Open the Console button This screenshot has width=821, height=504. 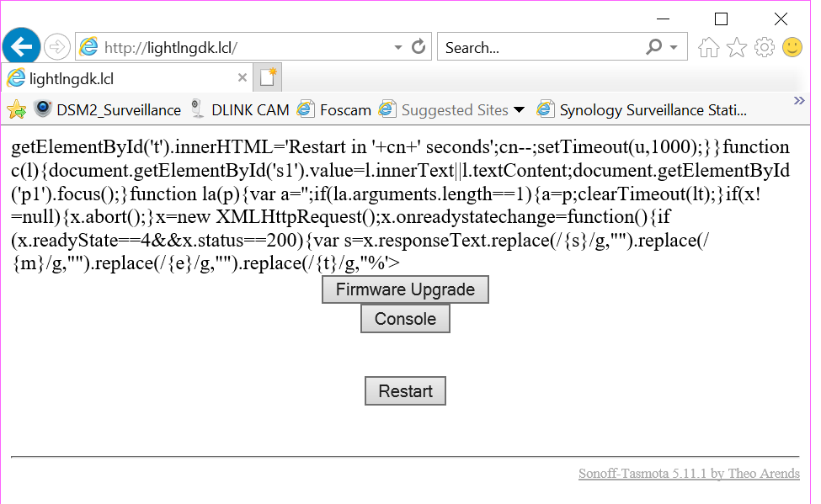pos(405,319)
